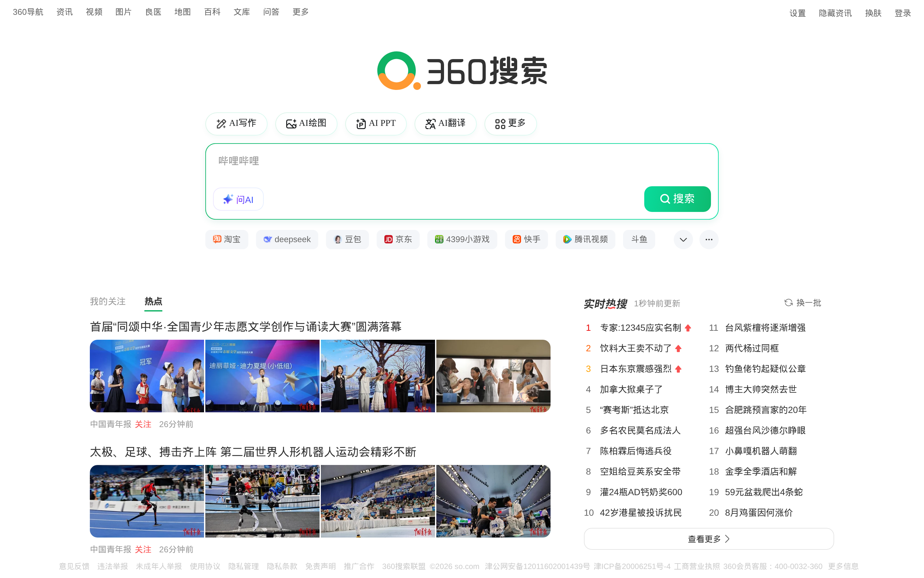Click the 360搜索 logo

click(x=462, y=71)
